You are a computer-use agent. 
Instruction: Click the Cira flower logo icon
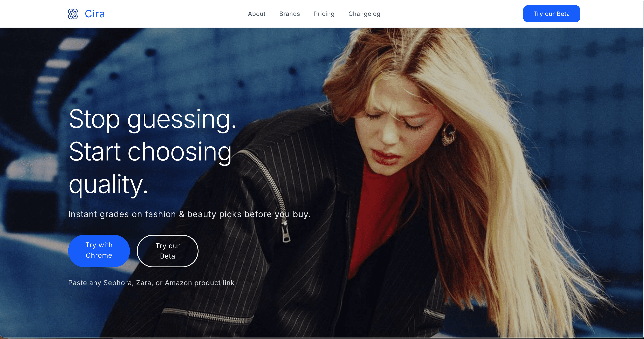coord(73,14)
